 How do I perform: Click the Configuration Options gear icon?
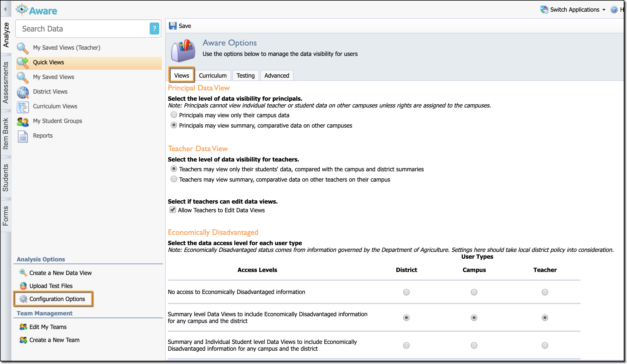[23, 299]
